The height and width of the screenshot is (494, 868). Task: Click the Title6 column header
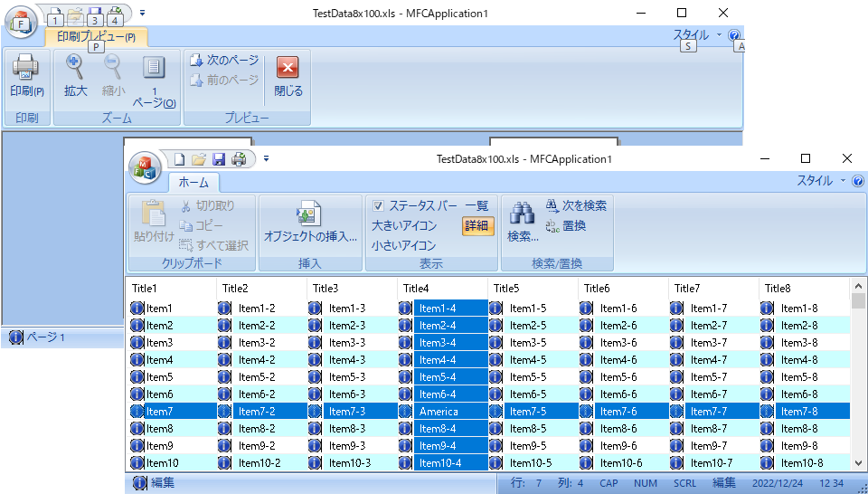pos(623,288)
